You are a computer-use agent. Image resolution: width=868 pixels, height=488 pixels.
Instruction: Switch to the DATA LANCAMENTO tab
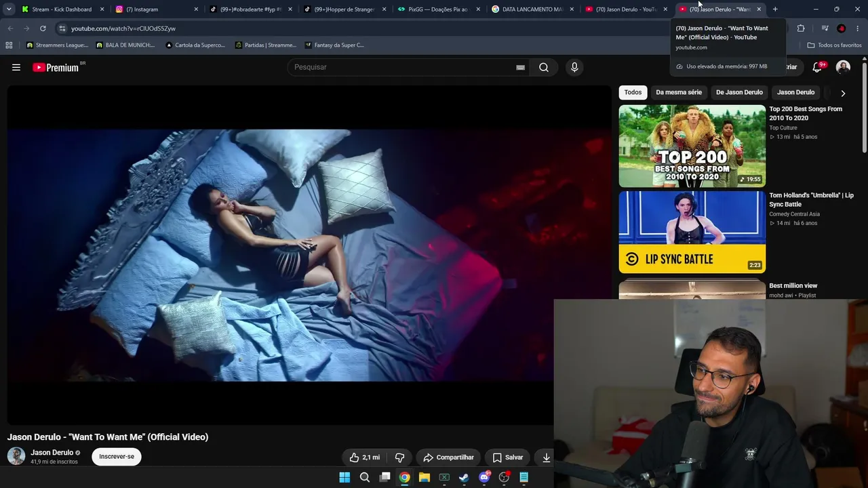[x=530, y=9]
